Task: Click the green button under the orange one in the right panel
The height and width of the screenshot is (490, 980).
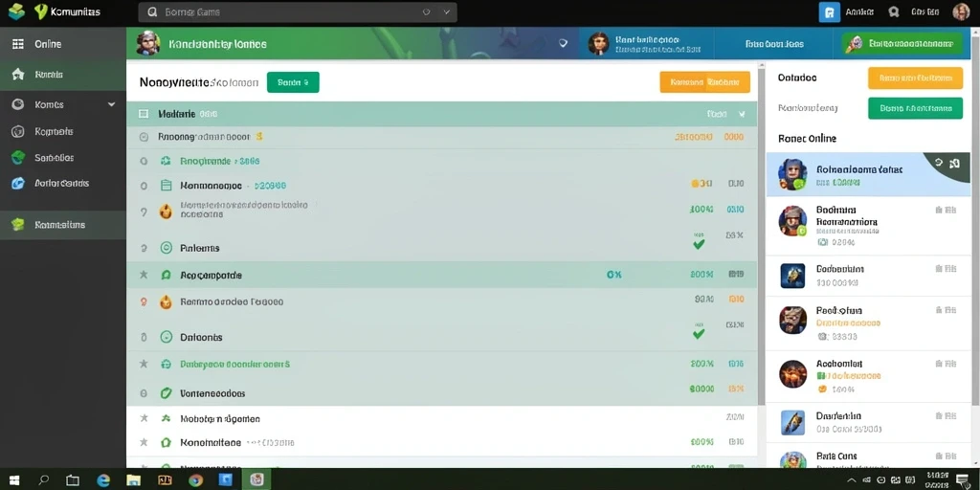Action: pyautogui.click(x=915, y=108)
